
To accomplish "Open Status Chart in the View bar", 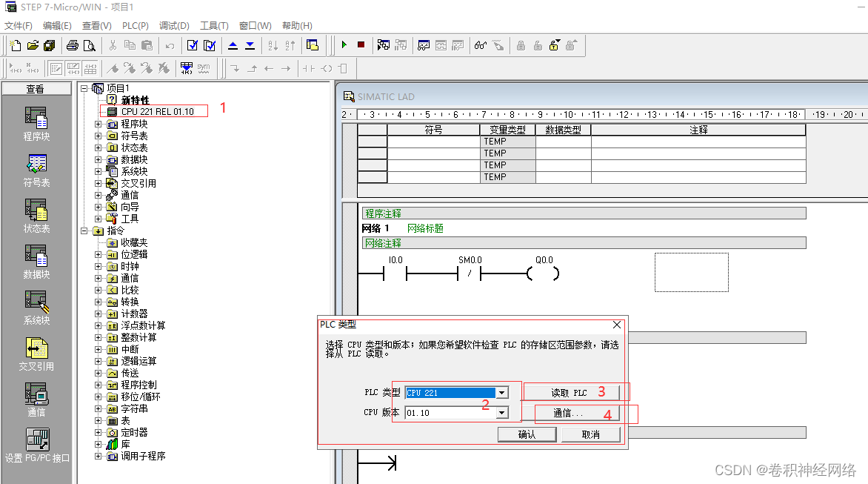I will (x=36, y=216).
